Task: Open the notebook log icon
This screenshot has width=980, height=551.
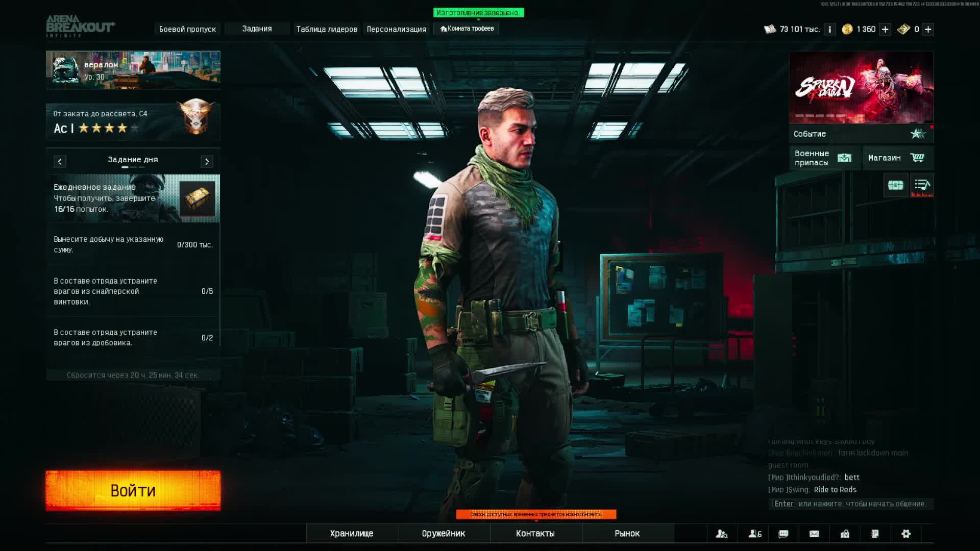Action: pyautogui.click(x=875, y=534)
